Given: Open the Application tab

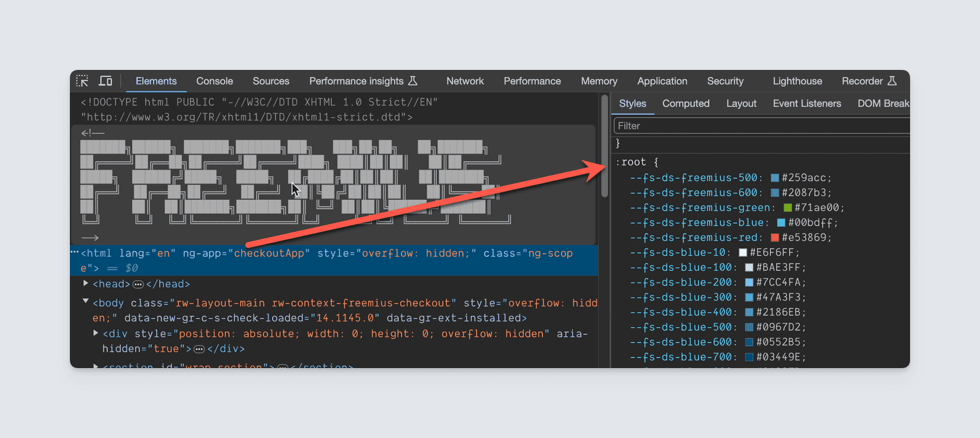Looking at the screenshot, I should tap(662, 81).
